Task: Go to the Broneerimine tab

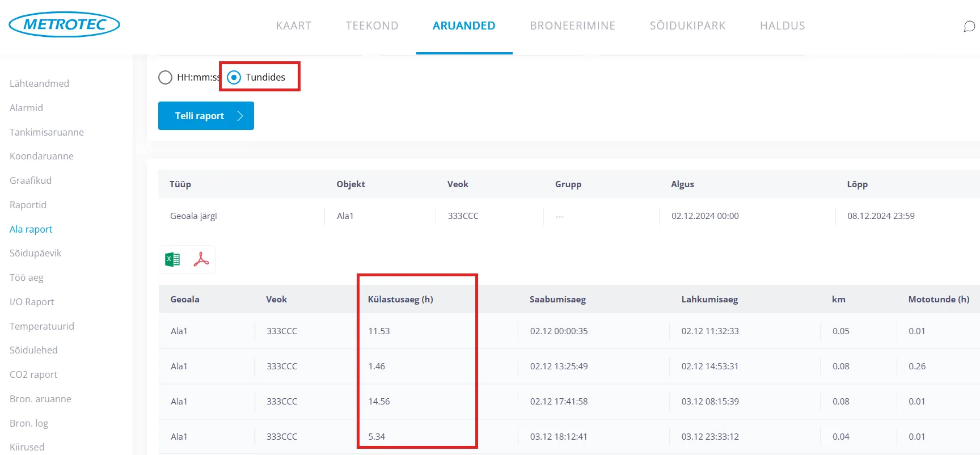Action: 572,26
